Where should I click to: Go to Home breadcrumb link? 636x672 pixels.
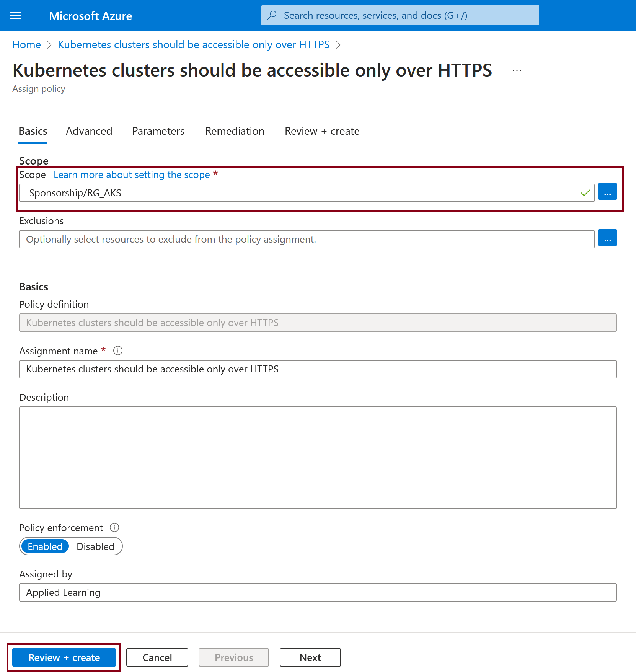tap(26, 45)
